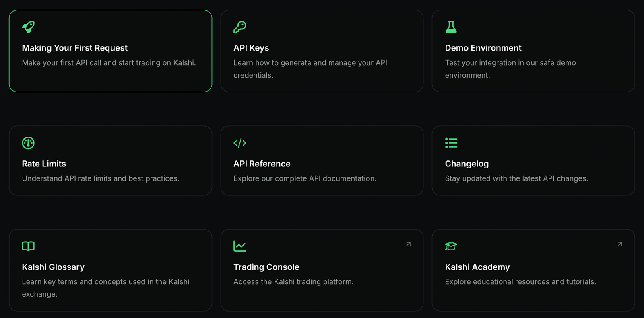The image size is (644, 318).
Task: Click the external link arrow on Trading Console
Action: (408, 244)
